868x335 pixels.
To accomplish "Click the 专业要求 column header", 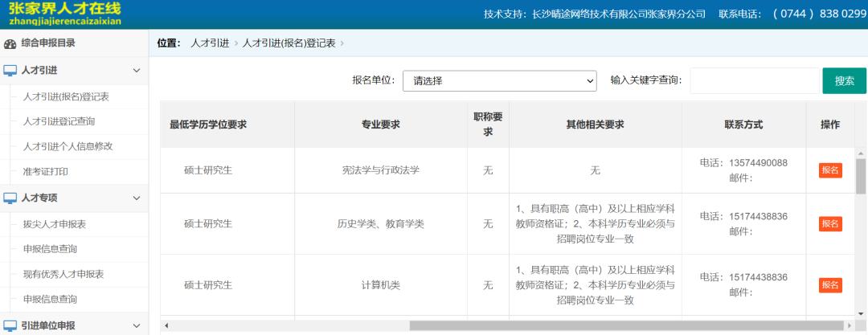I will coord(381,125).
